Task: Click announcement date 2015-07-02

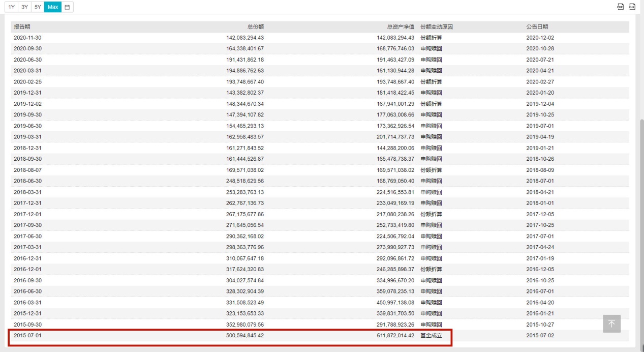Action: coord(540,336)
